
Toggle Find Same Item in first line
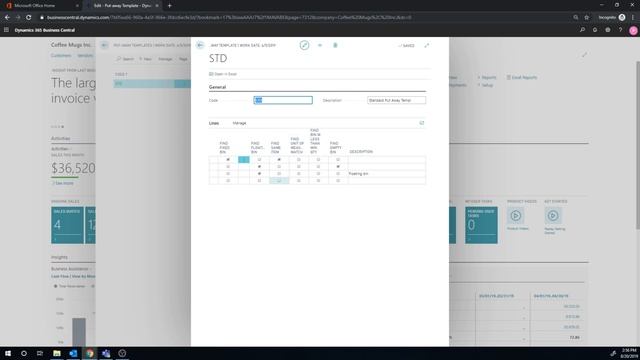[x=279, y=160]
